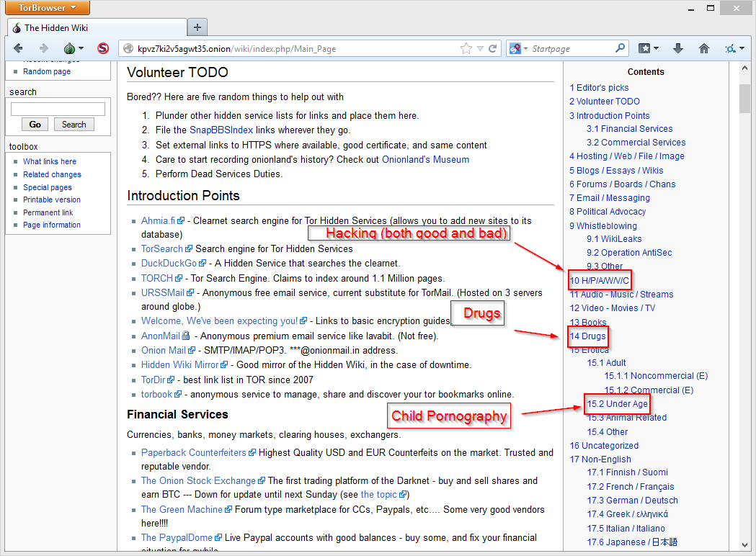Click the lock icon beside AnonMail
The width and height of the screenshot is (756, 556).
186,336
